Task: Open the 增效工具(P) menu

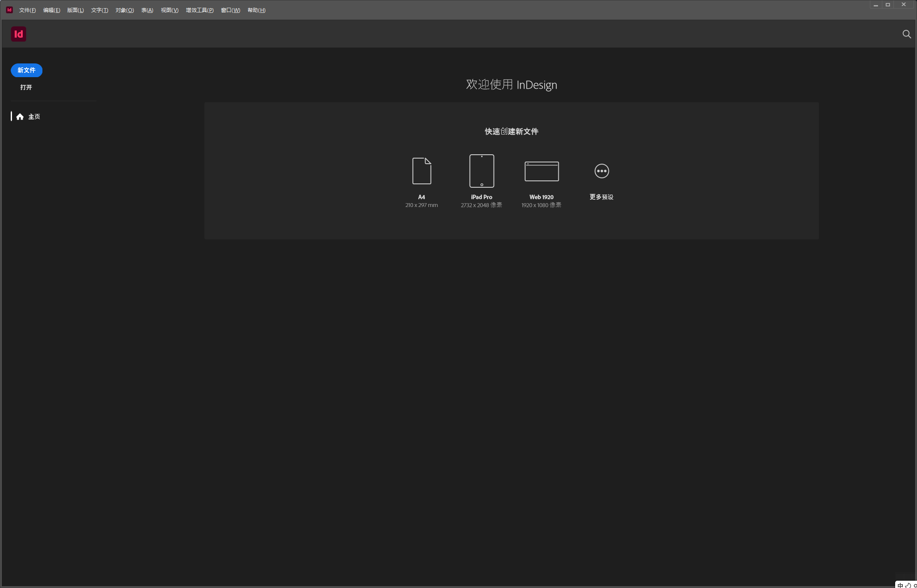Action: click(200, 10)
